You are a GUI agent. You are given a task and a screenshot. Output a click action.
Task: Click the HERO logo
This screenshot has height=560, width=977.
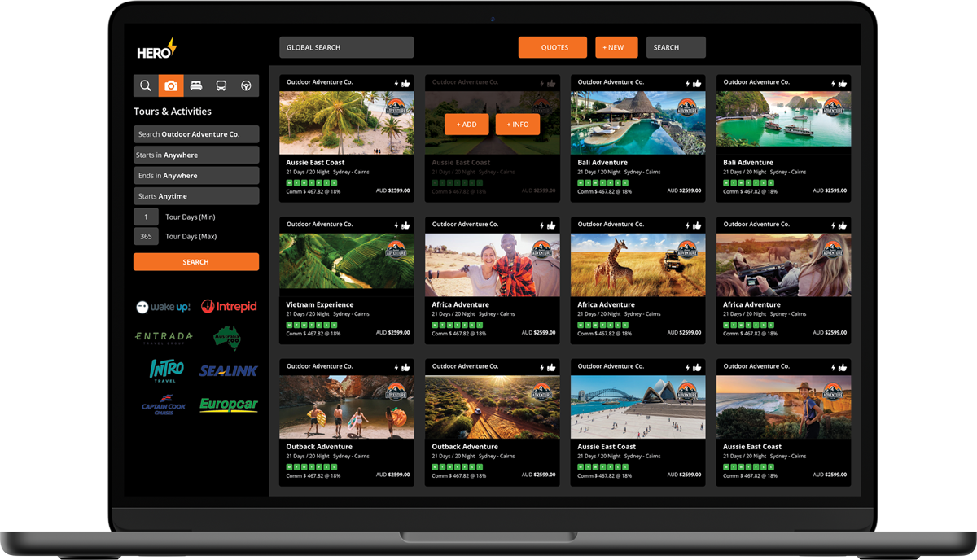tap(156, 49)
